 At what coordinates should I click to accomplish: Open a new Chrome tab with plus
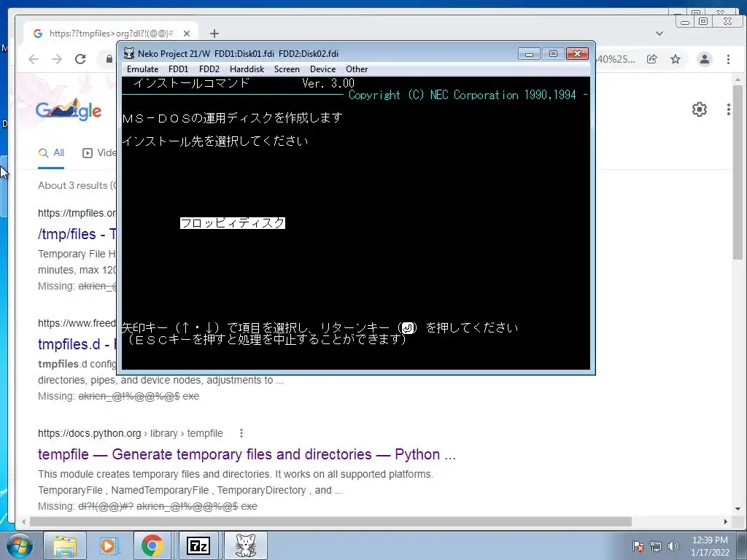pos(214,34)
